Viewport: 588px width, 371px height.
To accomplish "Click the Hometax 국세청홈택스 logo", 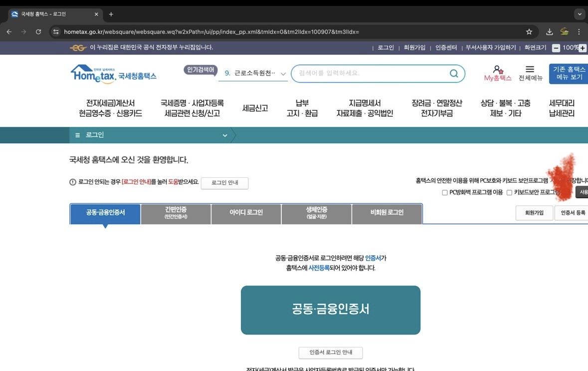I will click(x=113, y=73).
